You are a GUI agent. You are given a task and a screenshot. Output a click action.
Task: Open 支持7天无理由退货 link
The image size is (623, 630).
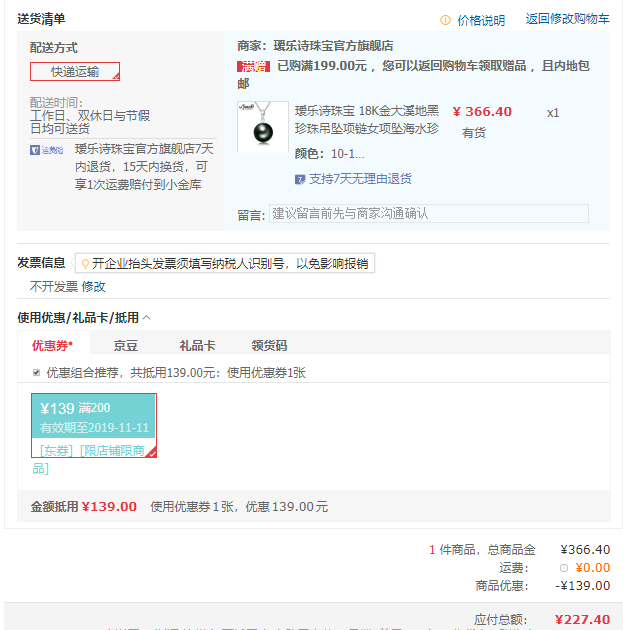tap(360, 179)
